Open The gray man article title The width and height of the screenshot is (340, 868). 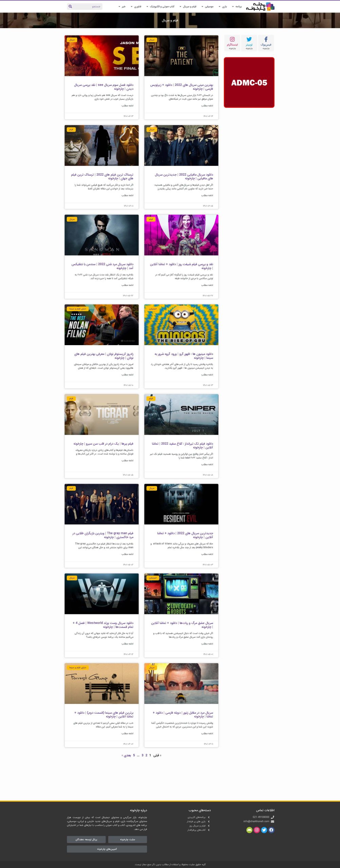pyautogui.click(x=103, y=535)
